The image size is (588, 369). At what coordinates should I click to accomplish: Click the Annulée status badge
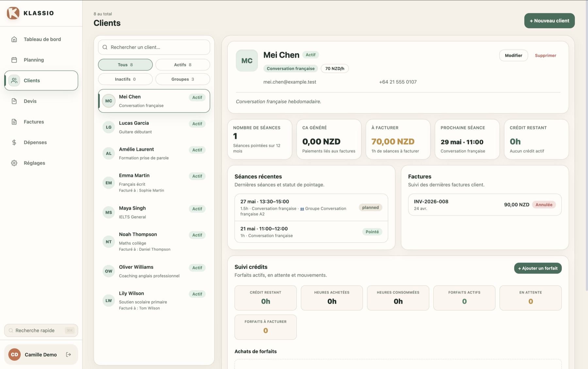(x=544, y=205)
